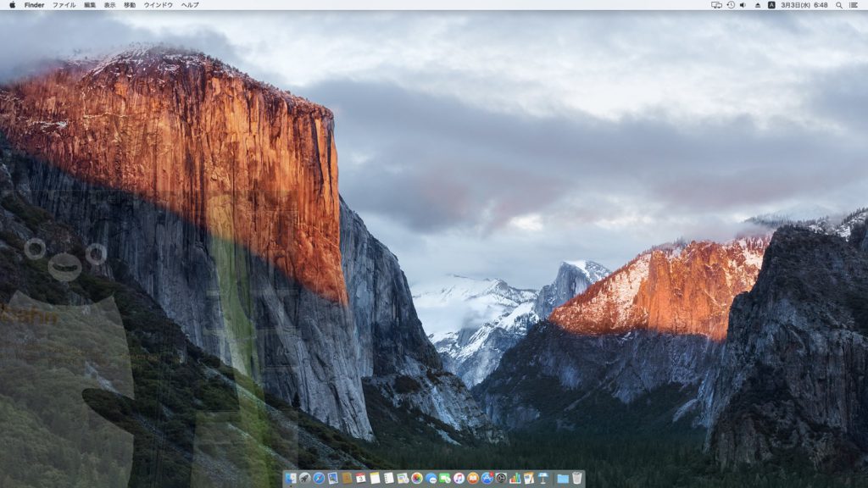Open the ウインドウ menu
This screenshot has width=868, height=488.
tap(159, 5)
